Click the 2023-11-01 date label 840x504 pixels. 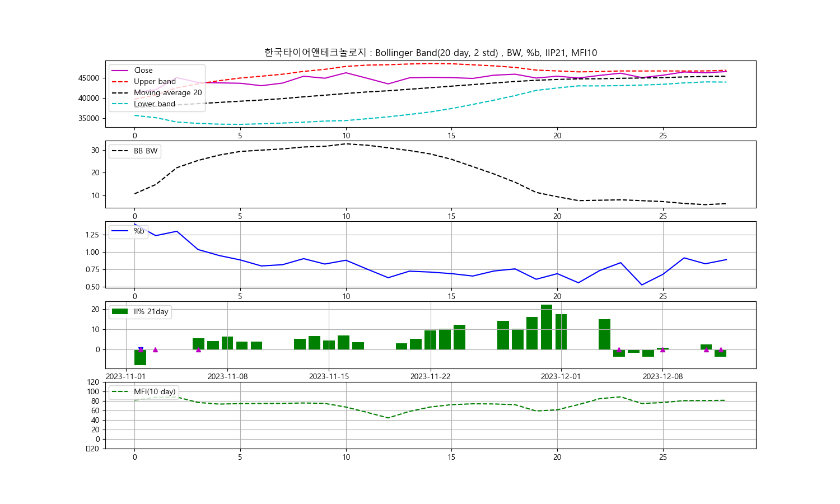click(126, 377)
